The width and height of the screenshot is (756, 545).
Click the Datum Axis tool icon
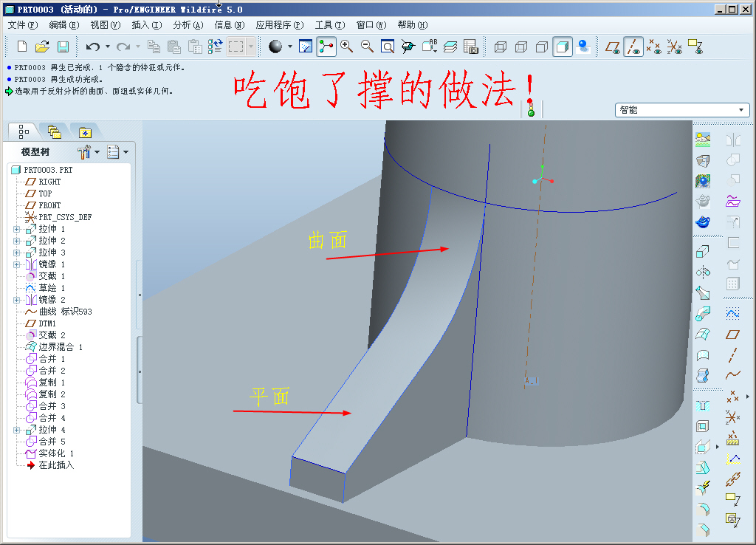coord(733,355)
